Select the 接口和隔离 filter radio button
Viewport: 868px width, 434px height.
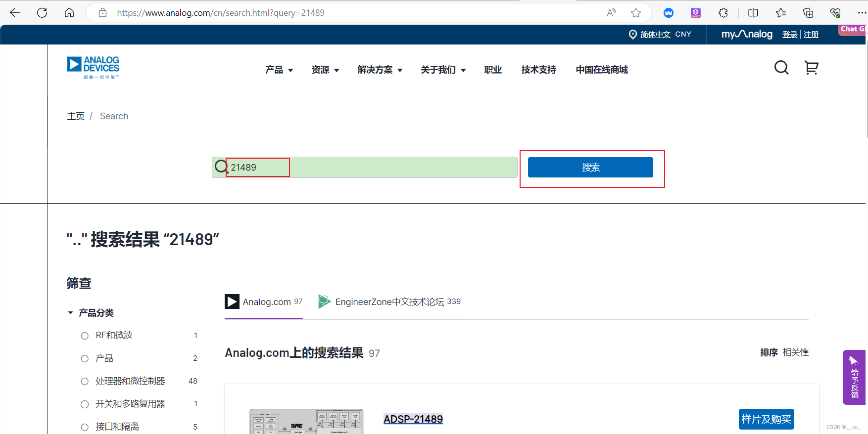click(85, 427)
